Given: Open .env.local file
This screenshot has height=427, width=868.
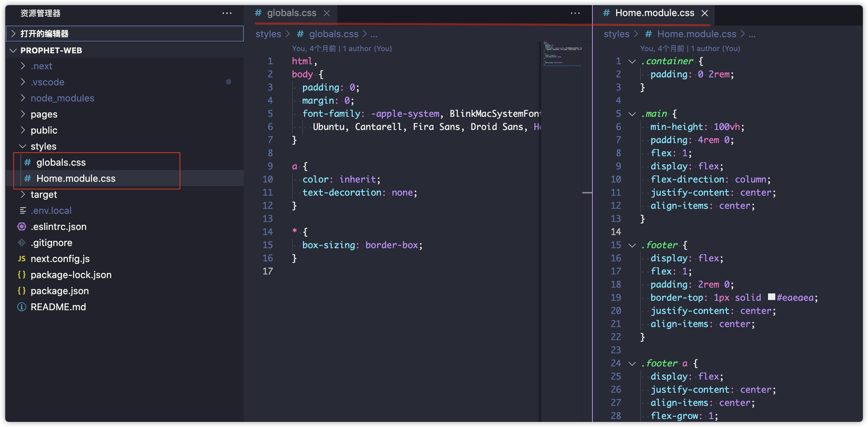Looking at the screenshot, I should pyautogui.click(x=51, y=211).
